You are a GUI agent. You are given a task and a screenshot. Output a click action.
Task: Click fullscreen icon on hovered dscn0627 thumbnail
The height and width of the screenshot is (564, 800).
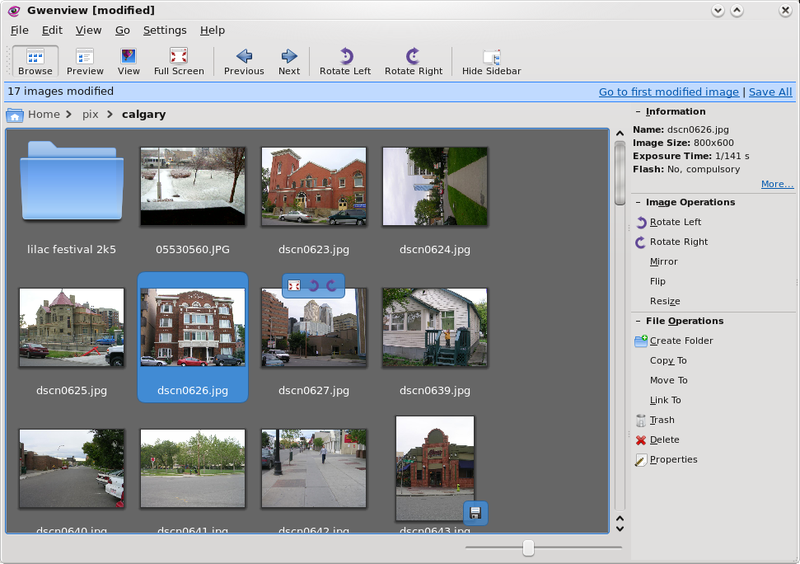coord(294,286)
